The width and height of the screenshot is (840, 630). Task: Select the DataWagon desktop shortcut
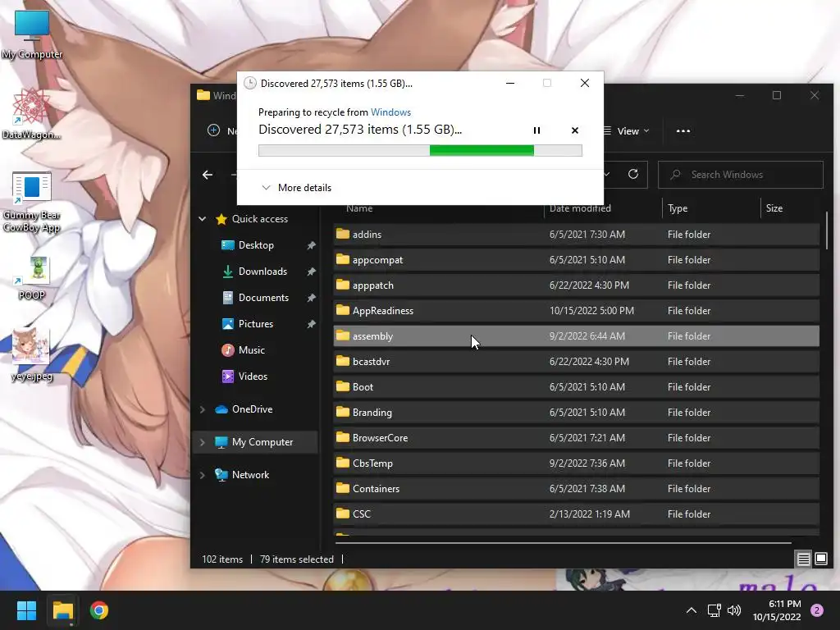32,114
